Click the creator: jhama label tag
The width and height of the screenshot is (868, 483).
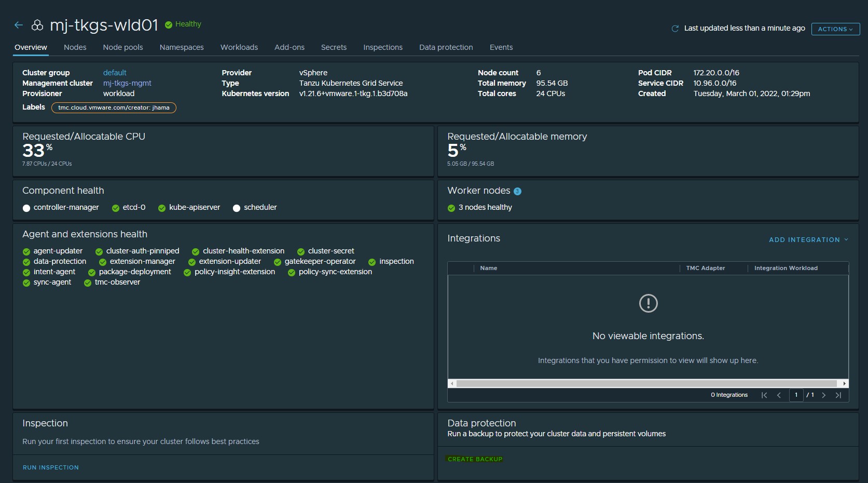pyautogui.click(x=114, y=108)
